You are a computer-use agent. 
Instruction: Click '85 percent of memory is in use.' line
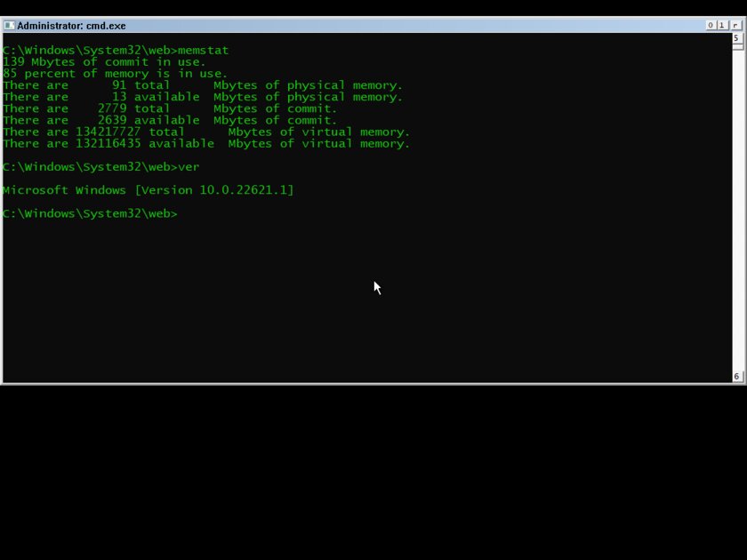pyautogui.click(x=115, y=73)
